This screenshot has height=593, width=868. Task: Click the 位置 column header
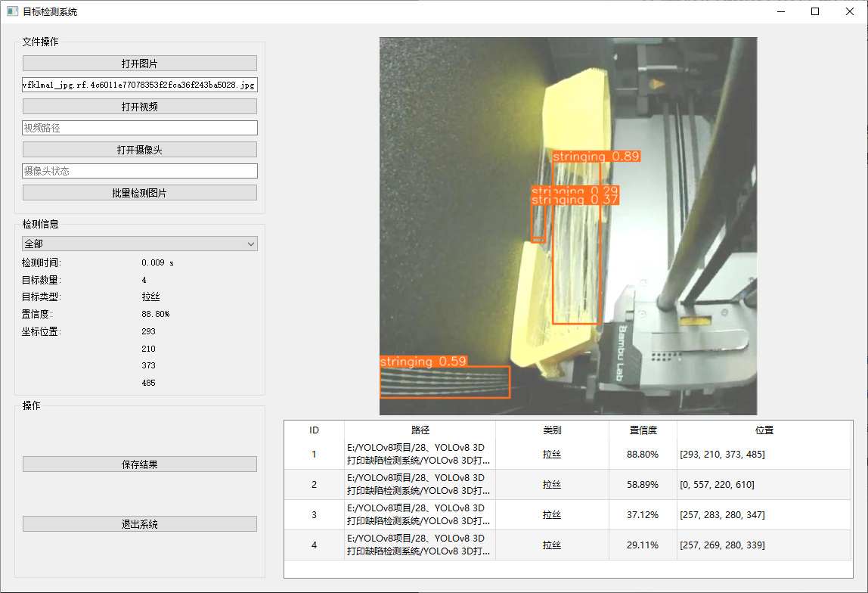pos(764,430)
